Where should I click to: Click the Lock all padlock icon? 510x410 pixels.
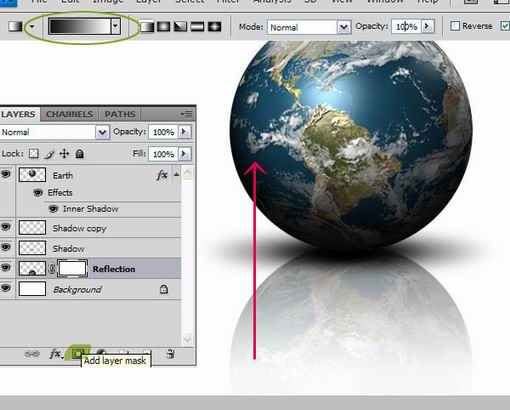click(79, 154)
